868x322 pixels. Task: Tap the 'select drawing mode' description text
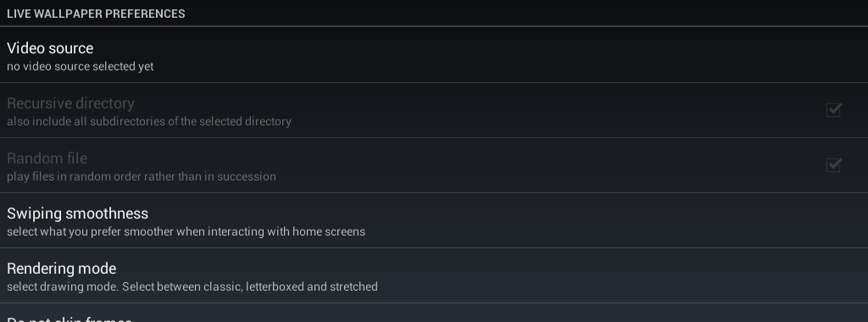[192, 286]
